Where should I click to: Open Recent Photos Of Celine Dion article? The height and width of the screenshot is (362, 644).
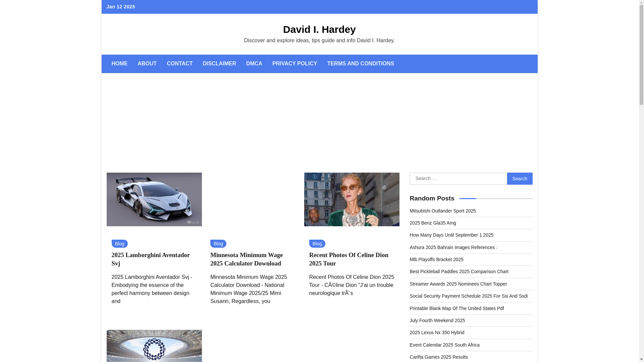pos(349,259)
